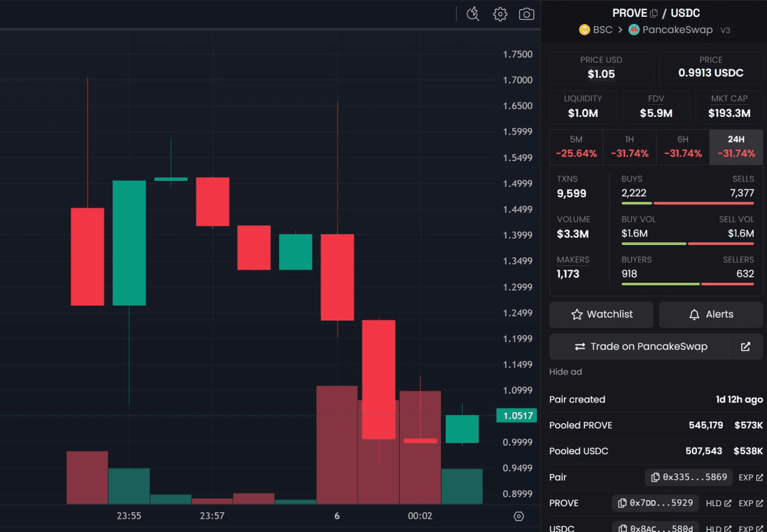Click the MAKERS value 1,173

pos(567,274)
